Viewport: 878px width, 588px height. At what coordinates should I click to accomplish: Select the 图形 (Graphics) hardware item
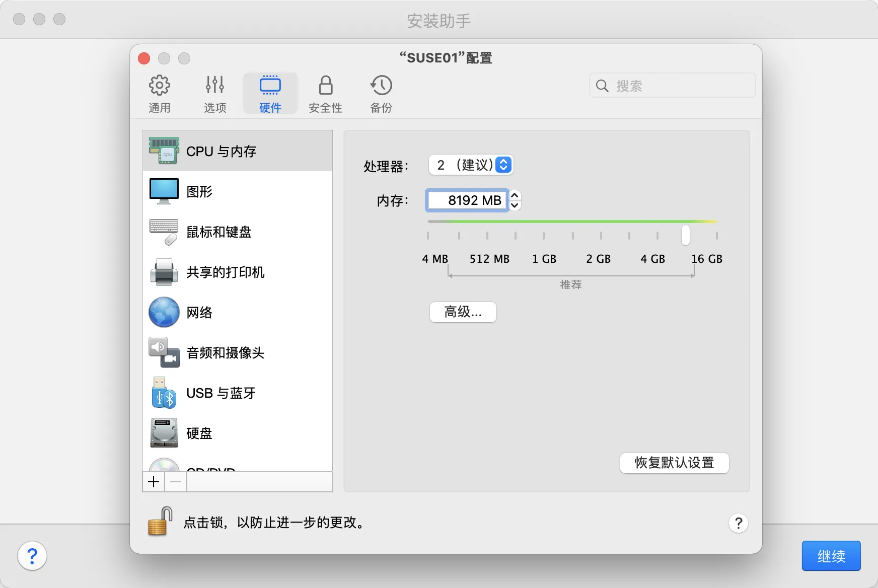tap(199, 191)
